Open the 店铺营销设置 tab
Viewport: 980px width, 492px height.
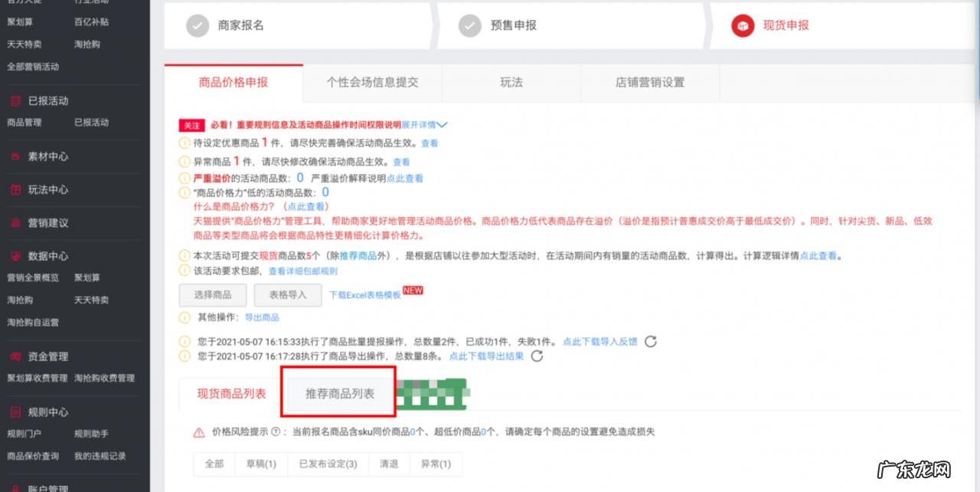(650, 83)
